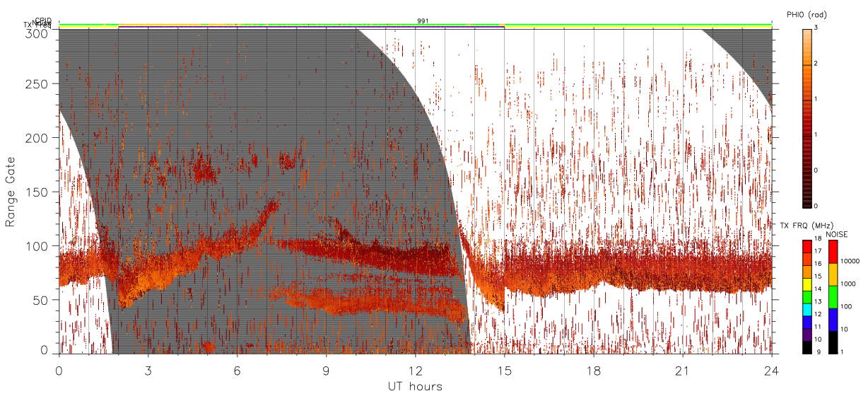Click the y-axis tick label '100'
This screenshot has width=868, height=401.
coord(37,246)
